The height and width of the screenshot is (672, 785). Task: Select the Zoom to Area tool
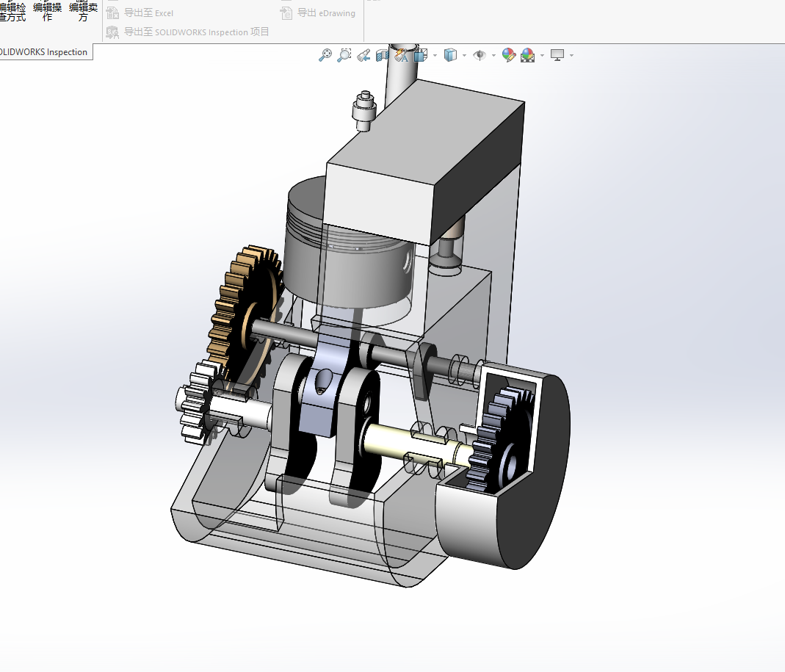344,55
